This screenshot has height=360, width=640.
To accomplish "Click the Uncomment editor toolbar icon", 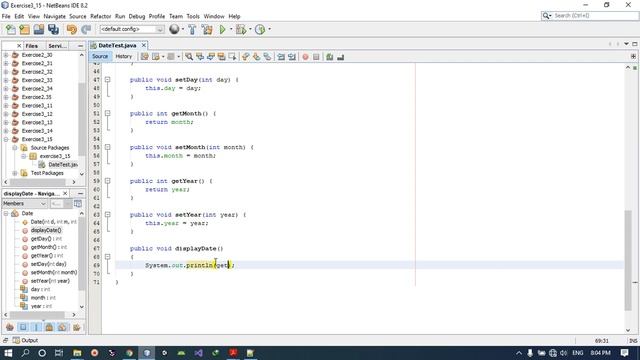I will click(x=340, y=57).
